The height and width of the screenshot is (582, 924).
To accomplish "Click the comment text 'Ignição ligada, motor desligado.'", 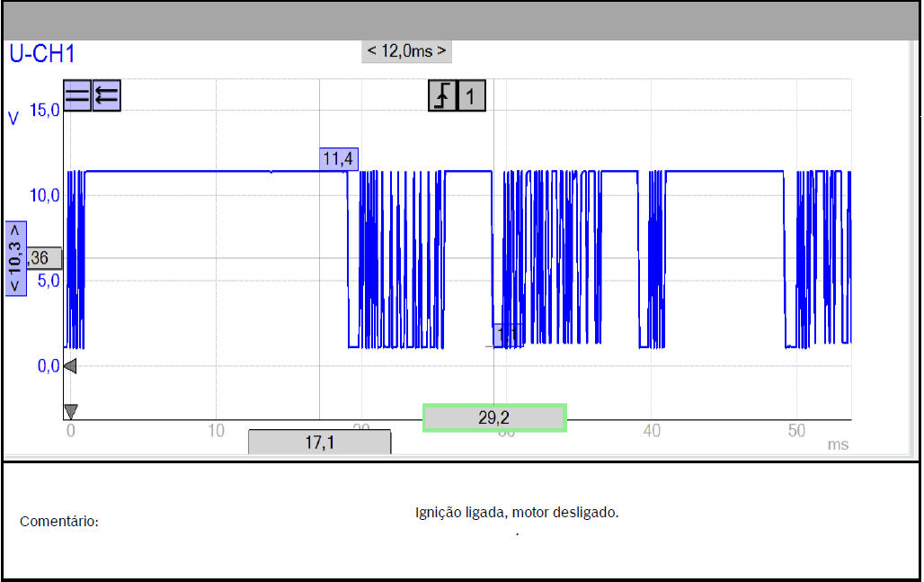I will point(517,513).
